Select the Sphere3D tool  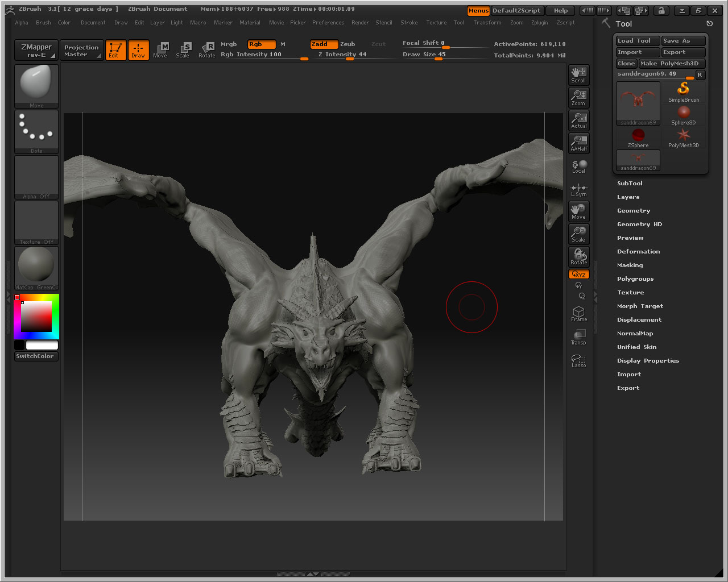(684, 115)
